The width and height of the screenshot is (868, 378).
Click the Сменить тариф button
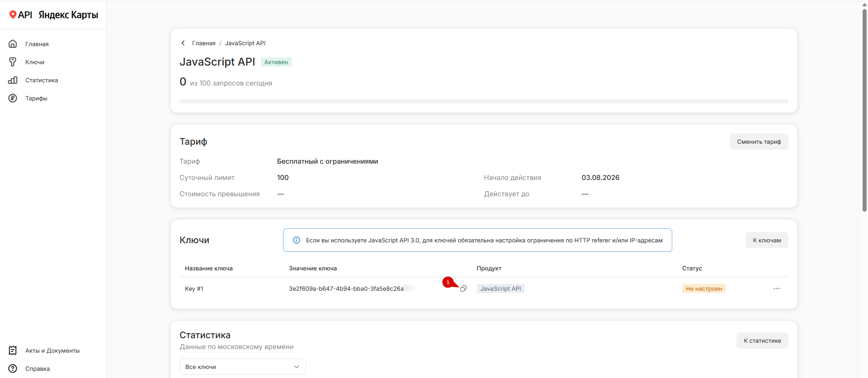pyautogui.click(x=759, y=142)
